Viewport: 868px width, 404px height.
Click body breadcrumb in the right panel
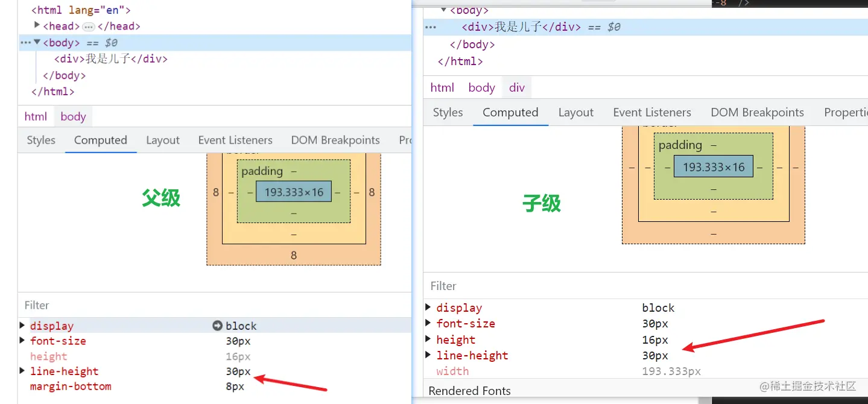(x=481, y=87)
